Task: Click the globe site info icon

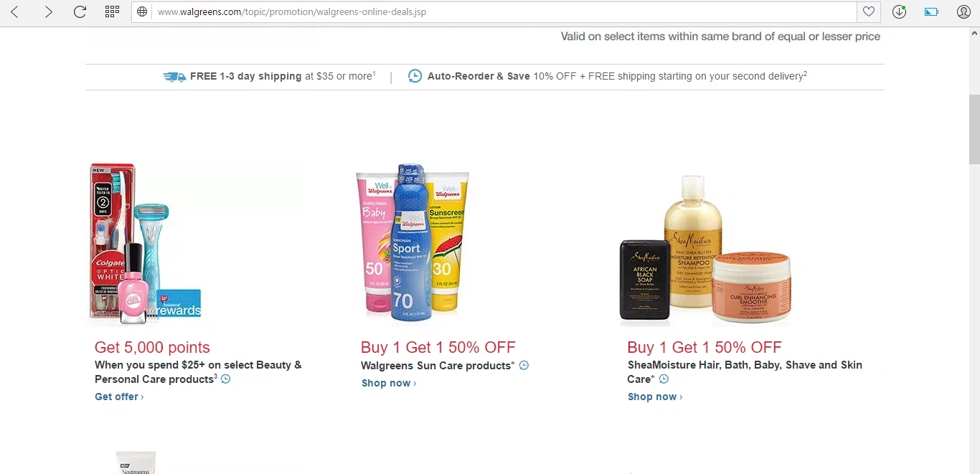Action: tap(142, 11)
